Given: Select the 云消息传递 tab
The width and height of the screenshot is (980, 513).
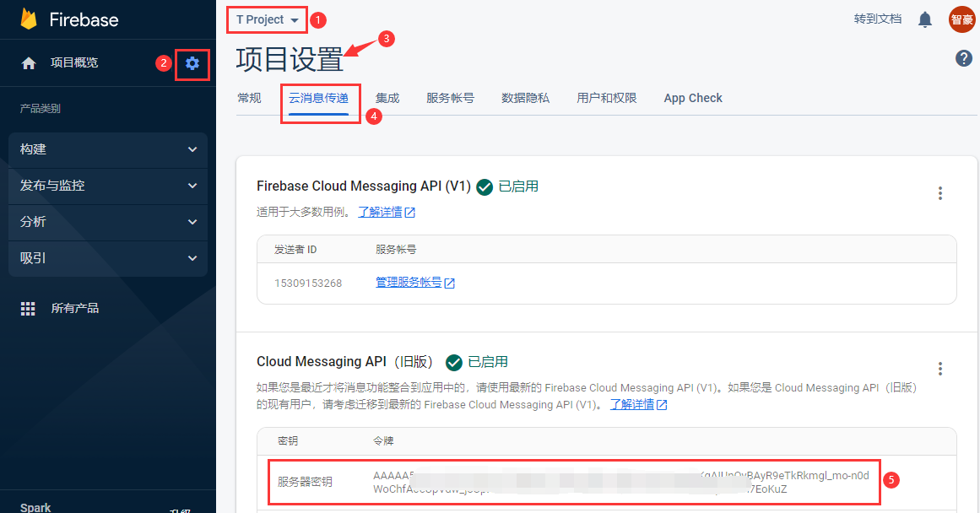Looking at the screenshot, I should pos(319,98).
